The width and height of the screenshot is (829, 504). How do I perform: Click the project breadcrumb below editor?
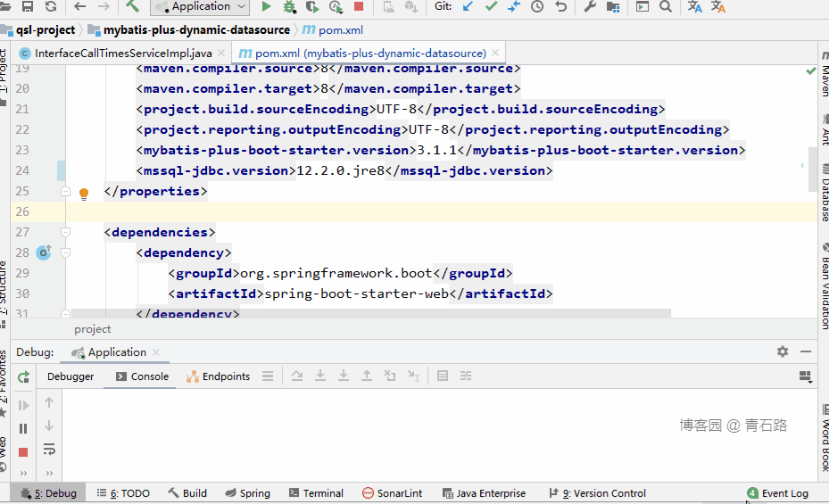click(x=93, y=329)
